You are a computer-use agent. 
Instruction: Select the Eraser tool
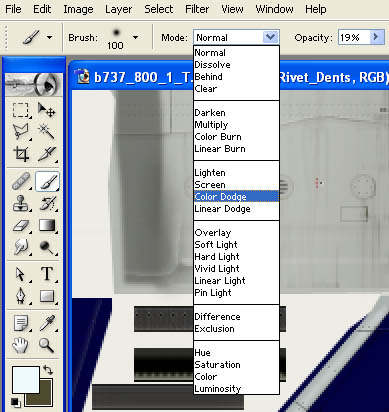pyautogui.click(x=21, y=225)
